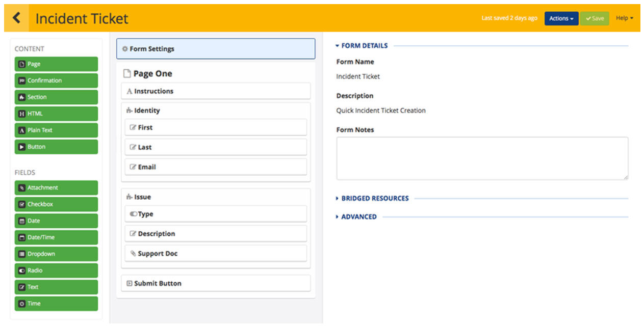Screen dimensions: 644x327
Task: Click the Incident Ticket page title
Action: [x=82, y=19]
